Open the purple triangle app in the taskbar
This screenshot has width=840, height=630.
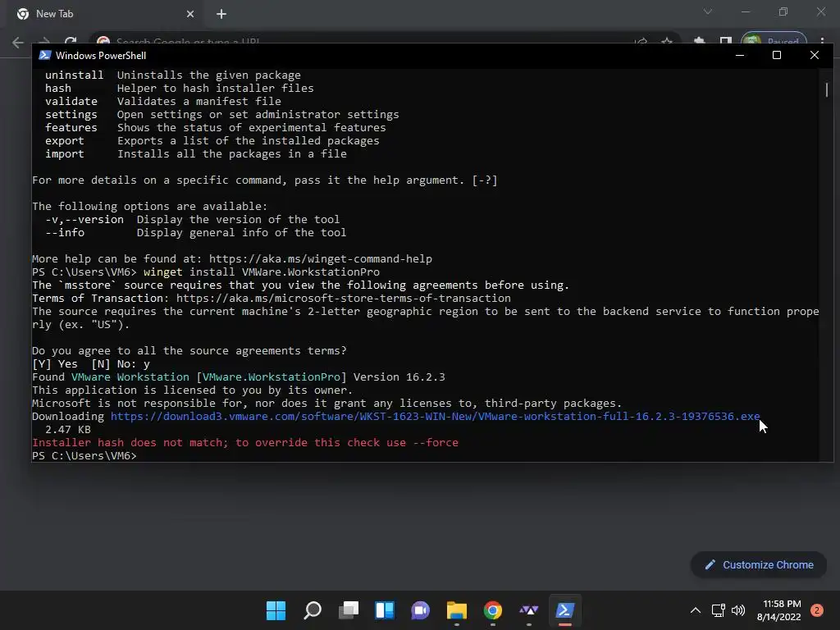coord(529,610)
